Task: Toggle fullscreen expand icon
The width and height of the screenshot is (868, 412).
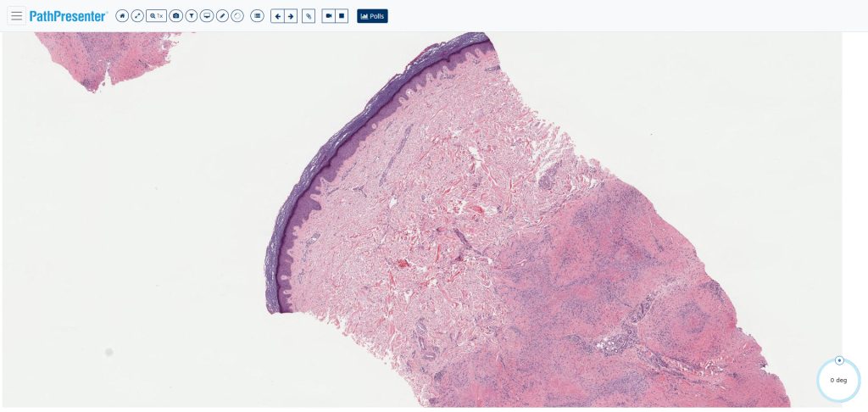Action: tap(137, 16)
